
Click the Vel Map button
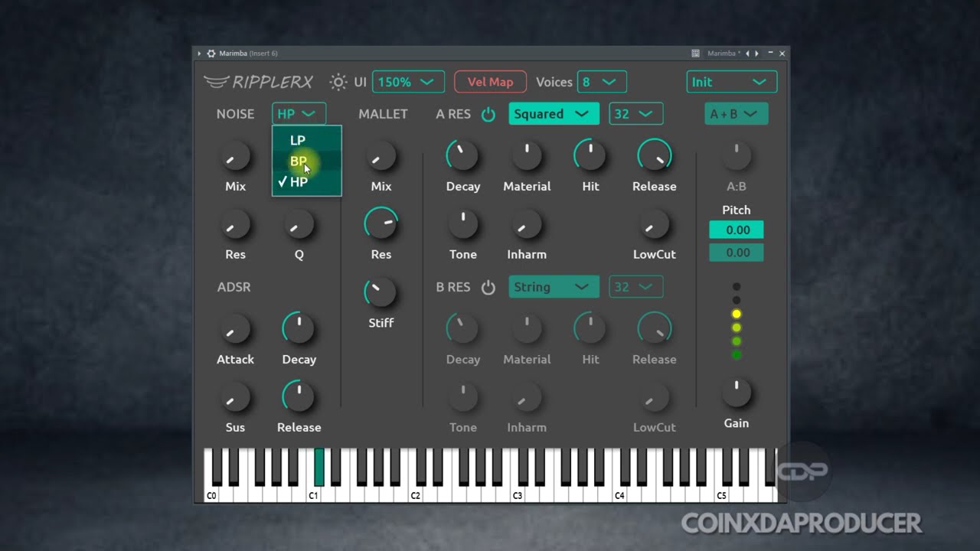(490, 82)
